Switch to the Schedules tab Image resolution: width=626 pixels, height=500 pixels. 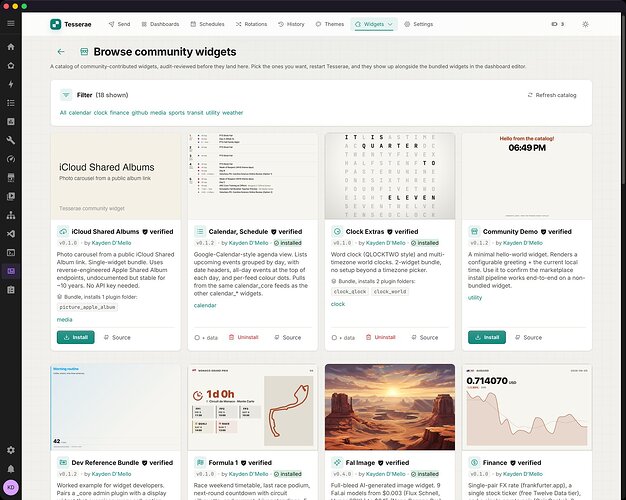point(208,24)
